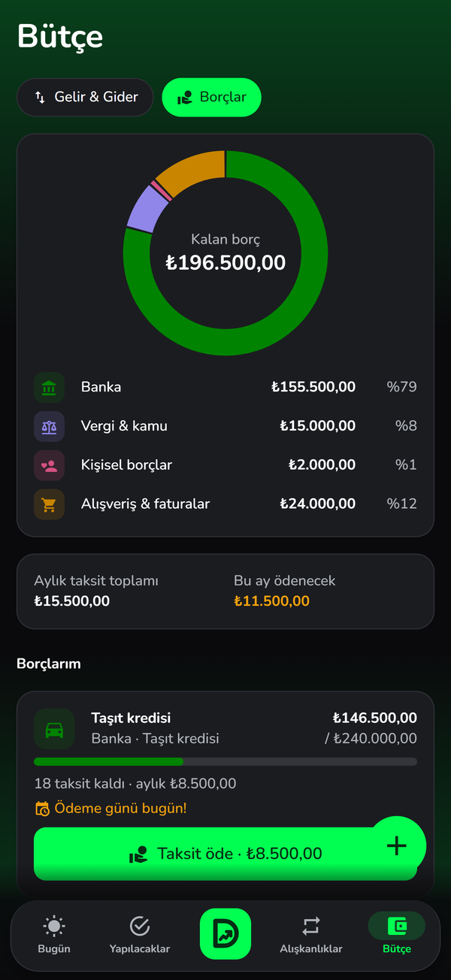Screen dimensions: 451x980
Task: Open the Bugün sun tab
Action: (x=54, y=934)
